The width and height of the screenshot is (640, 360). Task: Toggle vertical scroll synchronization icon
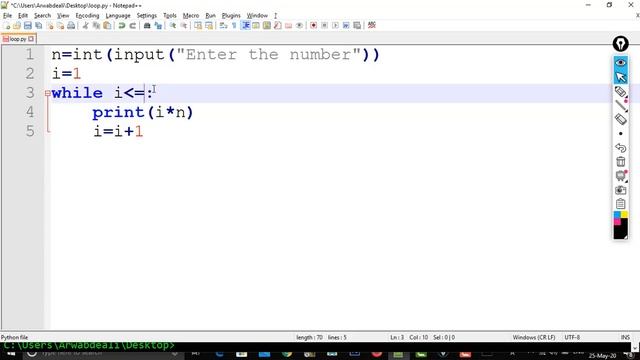point(198,25)
